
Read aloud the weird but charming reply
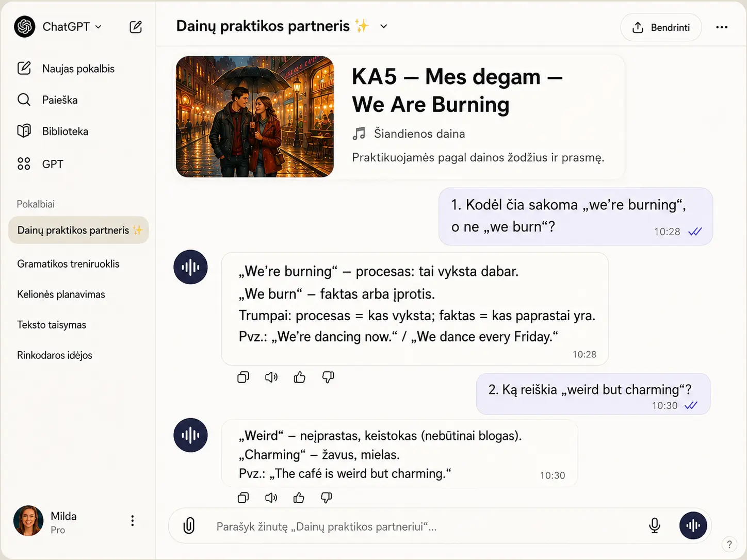[271, 498]
